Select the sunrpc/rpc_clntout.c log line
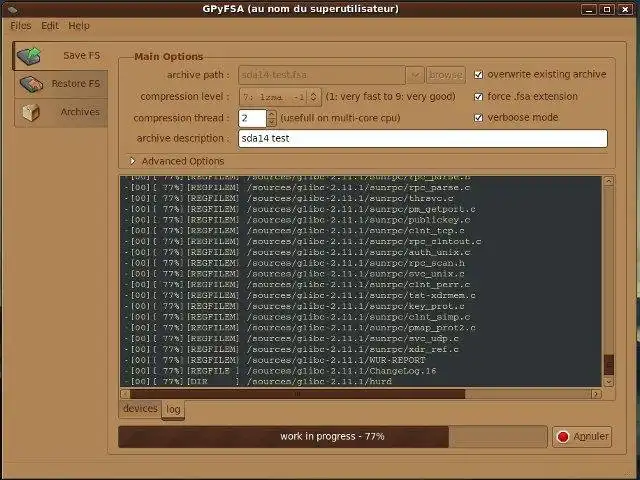 (303, 242)
